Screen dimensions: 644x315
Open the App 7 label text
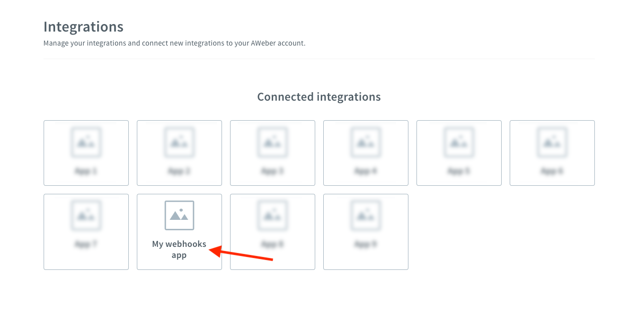pyautogui.click(x=86, y=244)
